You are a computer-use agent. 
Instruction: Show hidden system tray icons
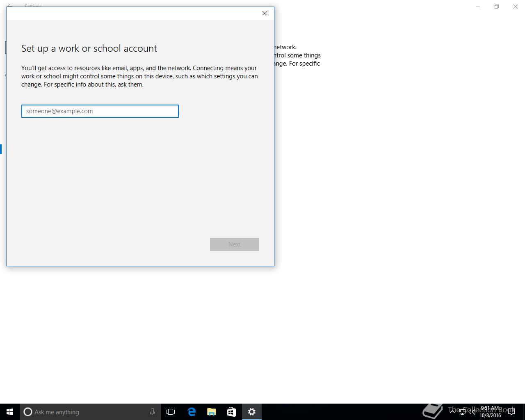(452, 412)
